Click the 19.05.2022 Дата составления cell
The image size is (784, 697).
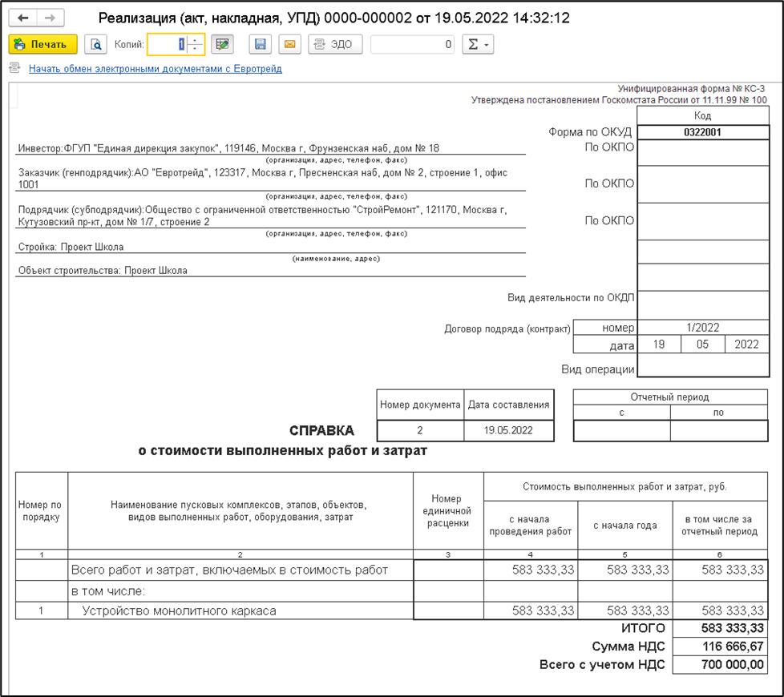point(509,430)
